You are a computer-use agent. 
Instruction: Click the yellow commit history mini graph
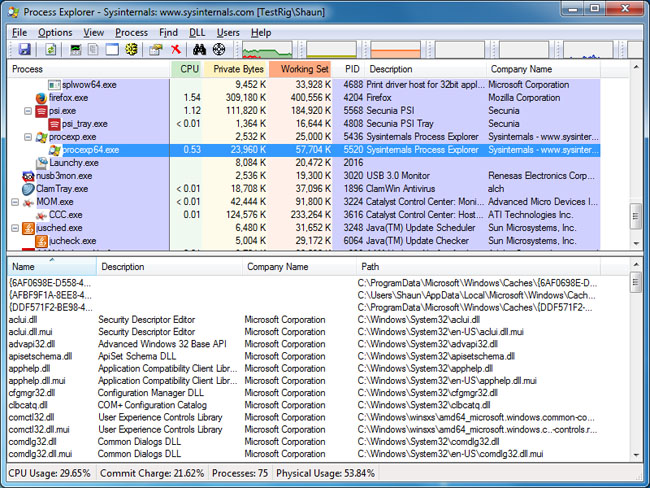[x=331, y=49]
